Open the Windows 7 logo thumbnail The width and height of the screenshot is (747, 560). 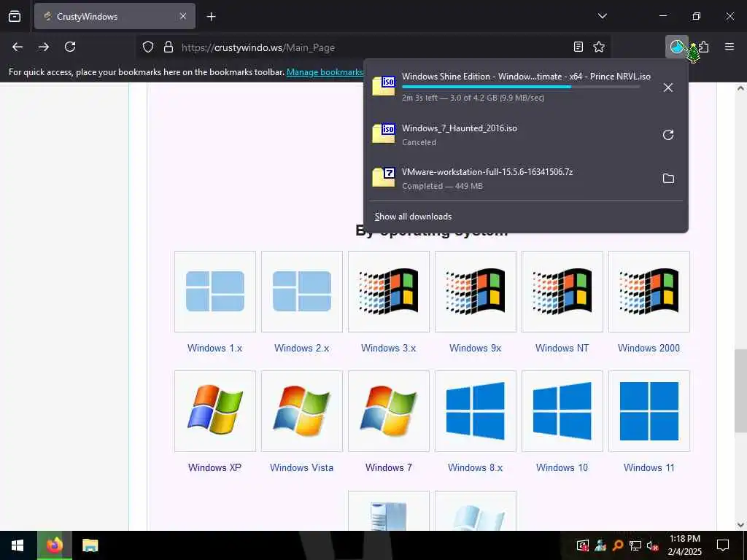click(389, 411)
